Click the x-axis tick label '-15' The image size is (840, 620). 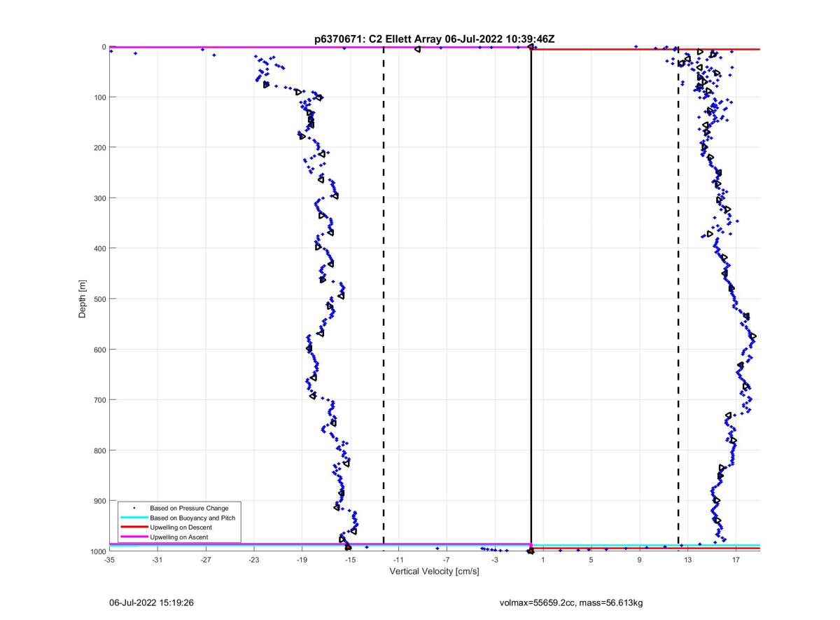click(350, 560)
